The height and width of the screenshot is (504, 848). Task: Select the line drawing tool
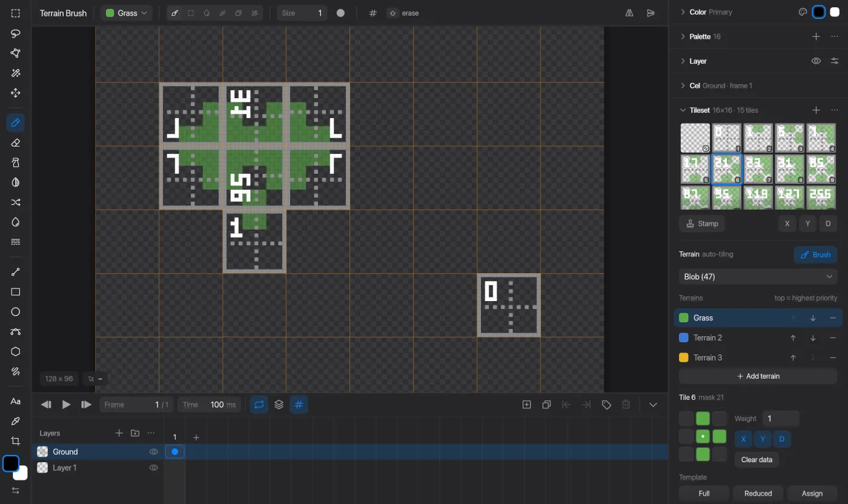click(x=16, y=272)
